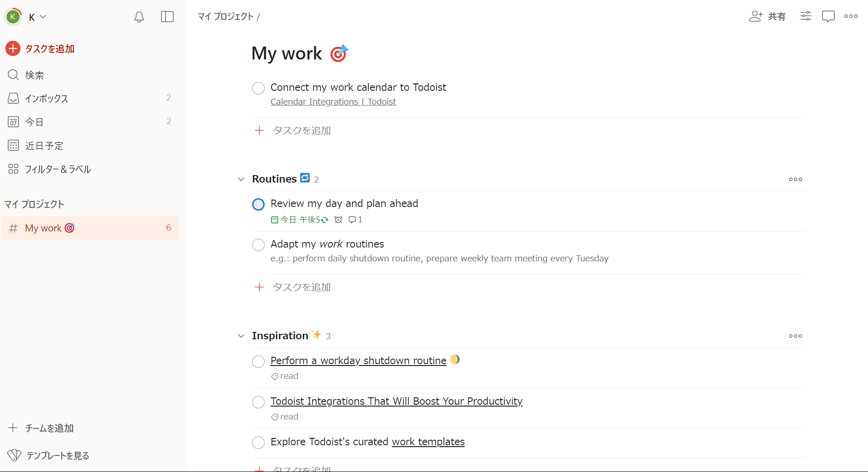Toggle the sidebar panel icon

pyautogui.click(x=167, y=17)
